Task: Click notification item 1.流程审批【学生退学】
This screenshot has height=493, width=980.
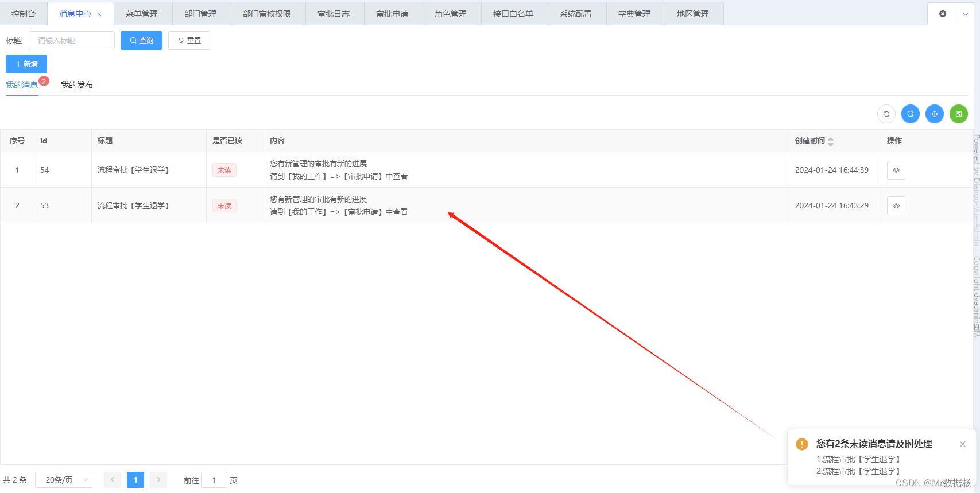Action: [858, 459]
